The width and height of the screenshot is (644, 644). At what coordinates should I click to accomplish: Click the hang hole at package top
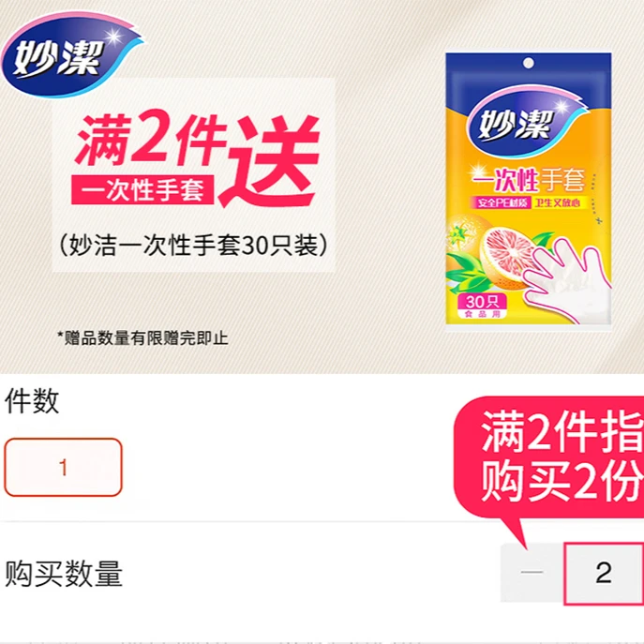[529, 63]
